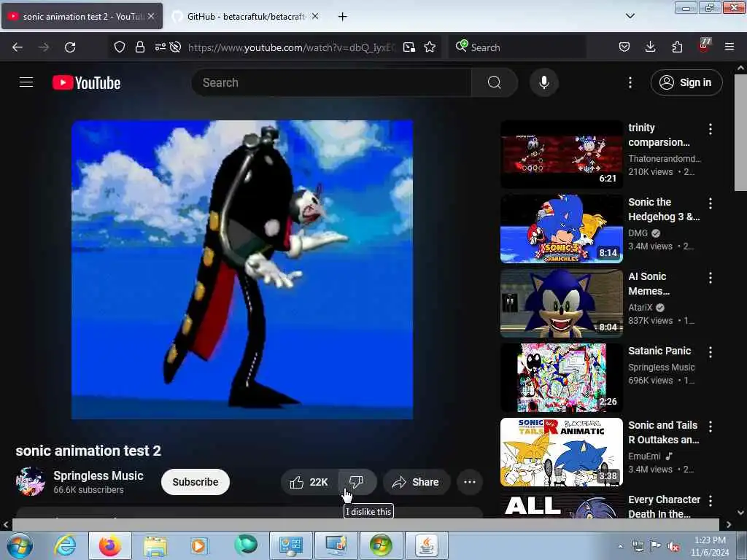Open options menu for AI Sonic Memes video
This screenshot has height=560, width=747.
[x=711, y=278]
